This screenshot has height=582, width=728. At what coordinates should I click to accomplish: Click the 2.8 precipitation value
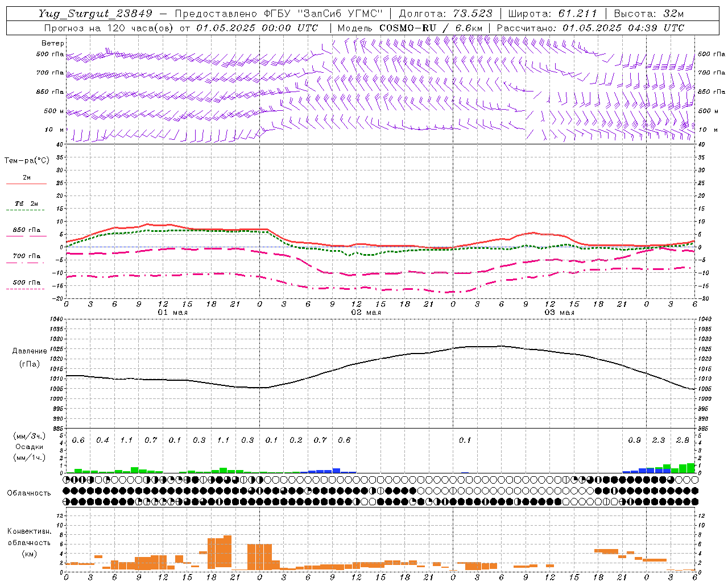[682, 440]
